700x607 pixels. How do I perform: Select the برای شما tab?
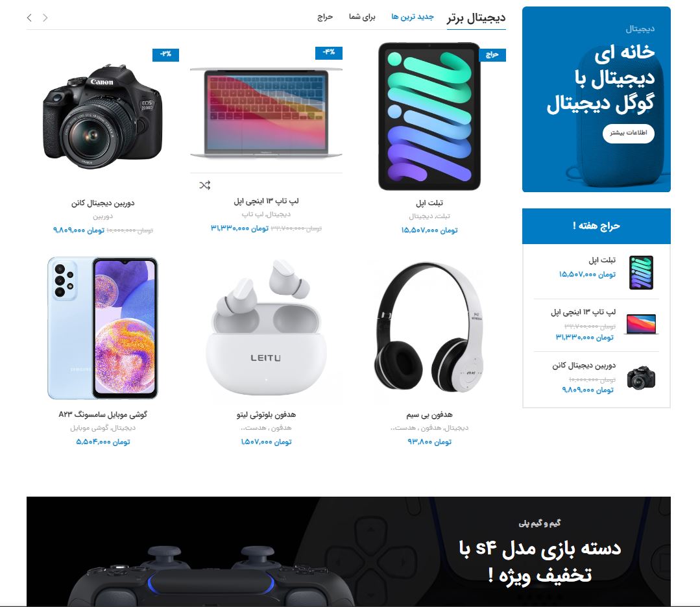362,17
